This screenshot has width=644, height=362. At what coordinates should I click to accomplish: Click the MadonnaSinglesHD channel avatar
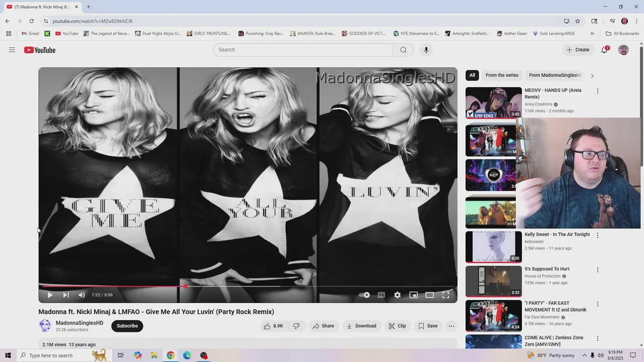pyautogui.click(x=45, y=326)
